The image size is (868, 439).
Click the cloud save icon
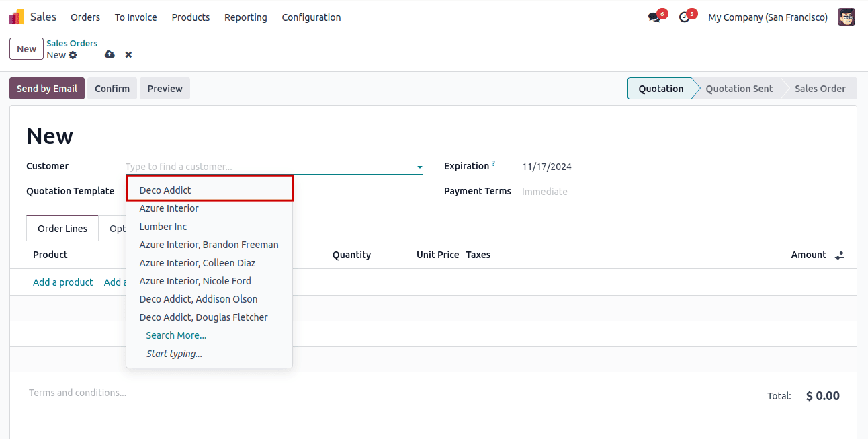[110, 55]
